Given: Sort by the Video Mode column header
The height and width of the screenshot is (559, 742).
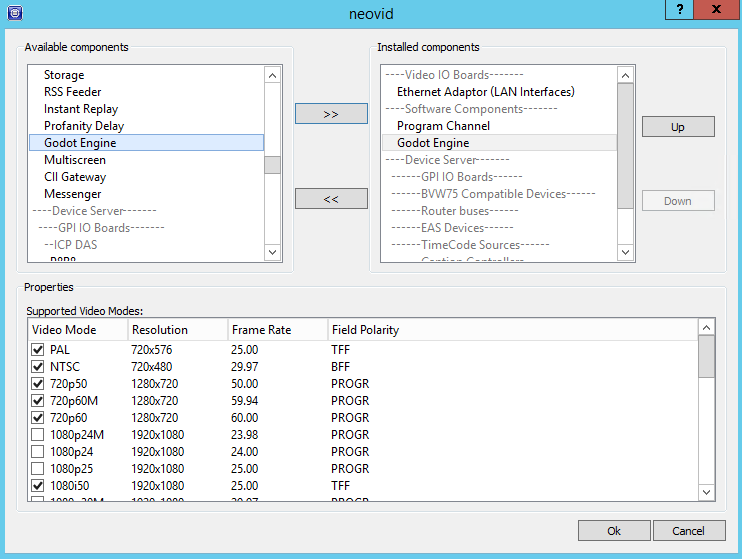Looking at the screenshot, I should coord(78,329).
